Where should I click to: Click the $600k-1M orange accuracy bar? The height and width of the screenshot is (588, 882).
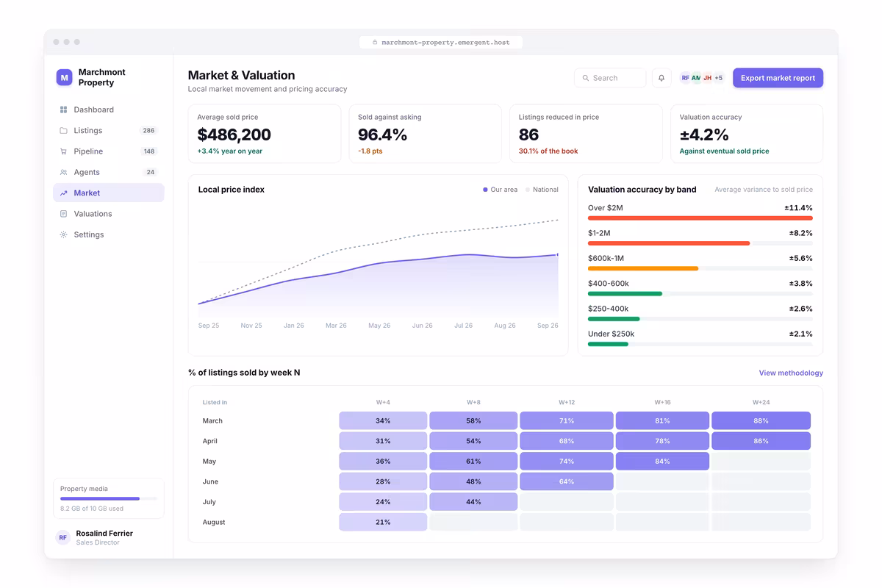pos(643,268)
